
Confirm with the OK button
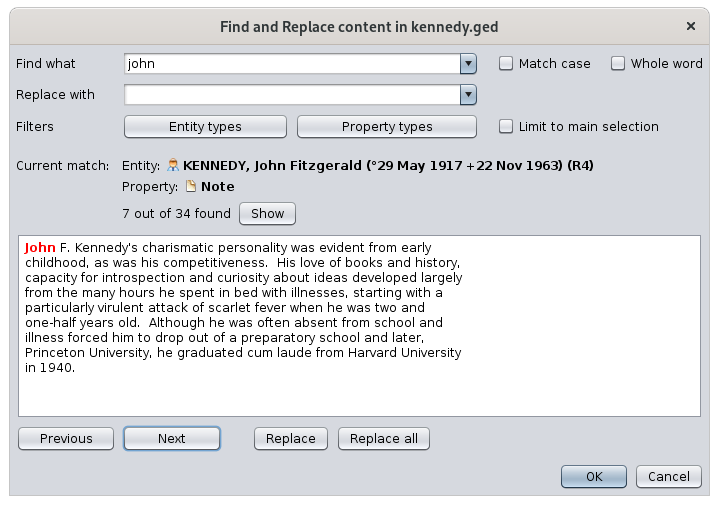(x=594, y=477)
